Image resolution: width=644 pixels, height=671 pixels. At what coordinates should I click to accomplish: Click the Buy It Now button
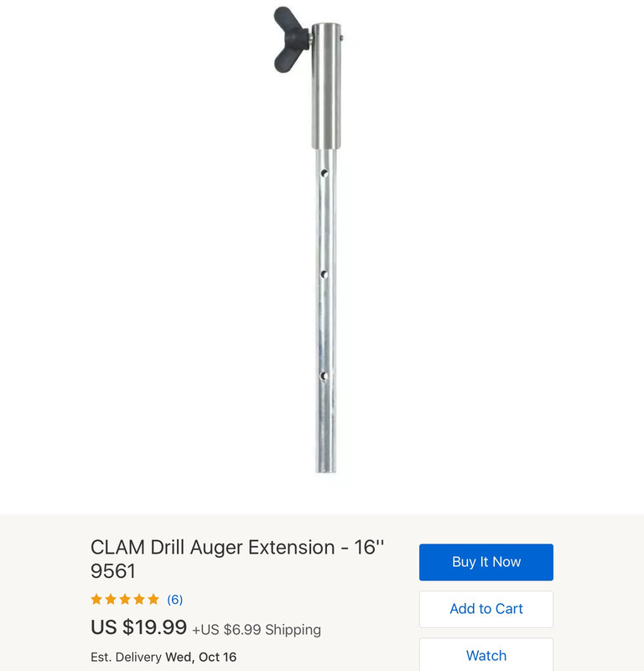(x=486, y=562)
